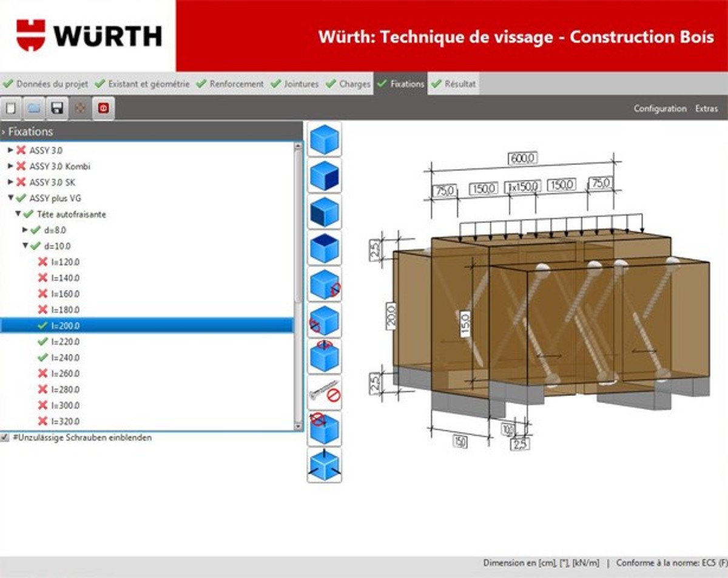
Task: Expand the ASSY 3.0 SK tree node
Action: pos(10,182)
